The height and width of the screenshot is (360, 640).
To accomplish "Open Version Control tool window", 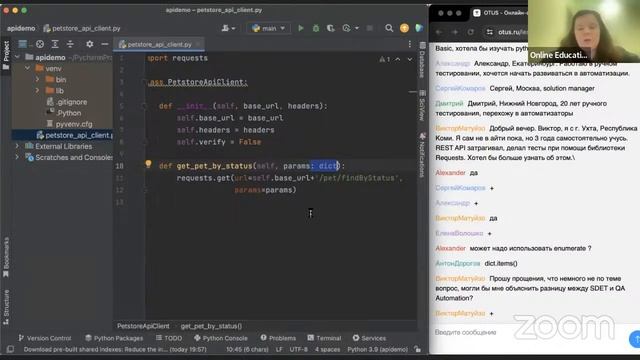I will 44,338.
